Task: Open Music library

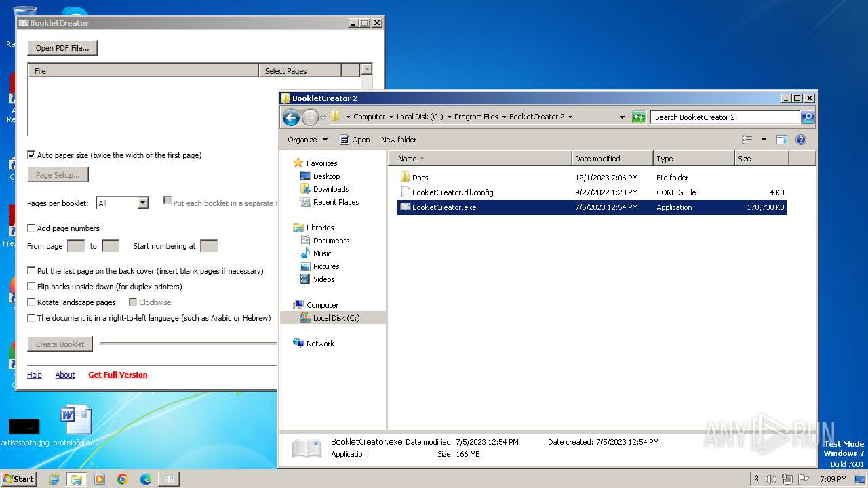Action: [322, 253]
